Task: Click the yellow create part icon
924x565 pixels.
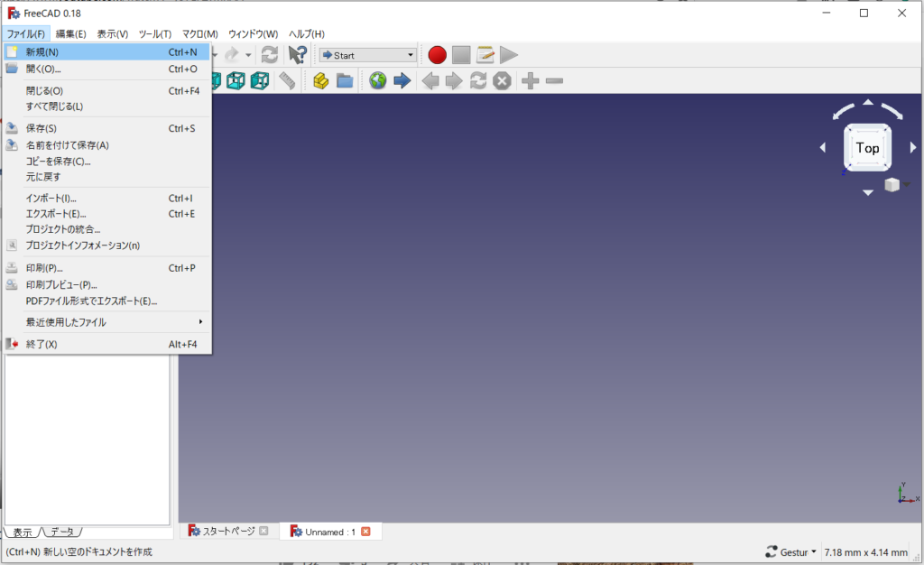Action: tap(320, 81)
